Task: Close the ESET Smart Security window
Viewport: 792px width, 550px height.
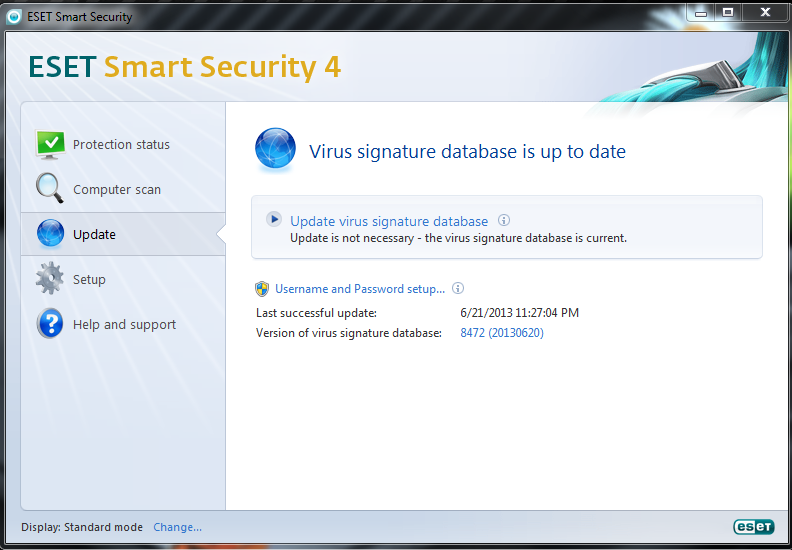Action: (765, 13)
